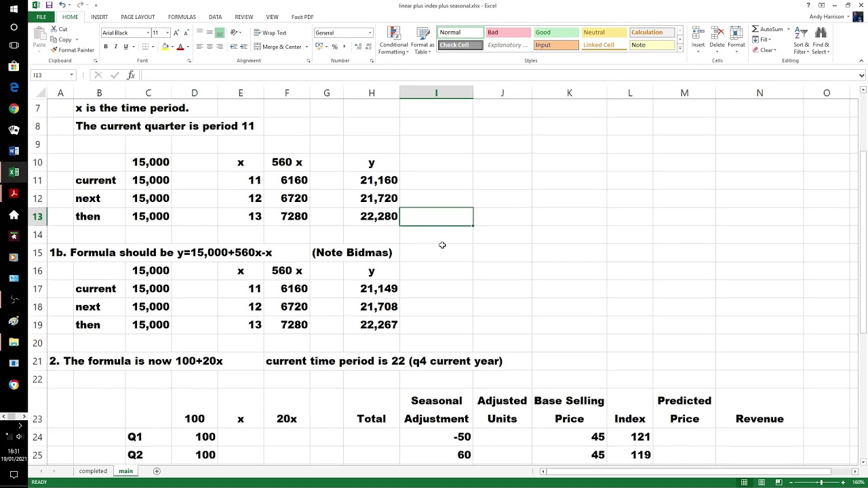Toggle Underline formatting
This screenshot has height=488, width=868.
[125, 47]
